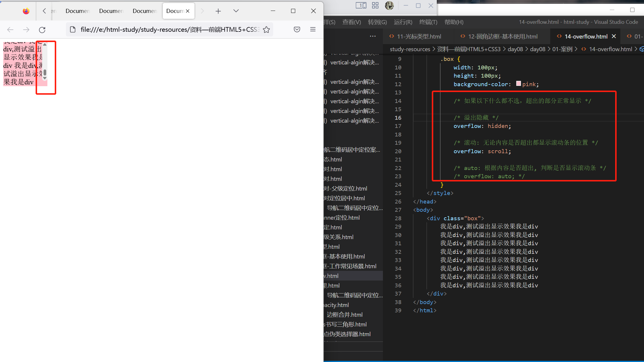Click the pink box scrollbar down arrow
This screenshot has width=644, height=362.
click(x=45, y=78)
